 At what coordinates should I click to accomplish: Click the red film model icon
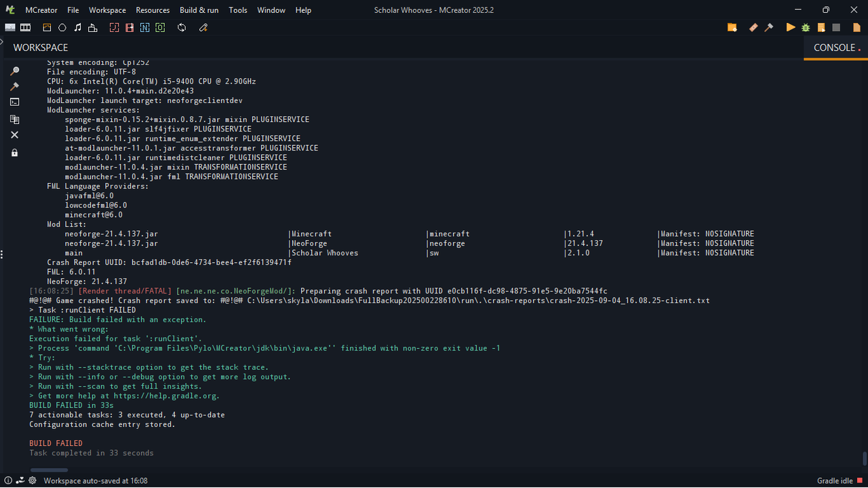(130, 28)
